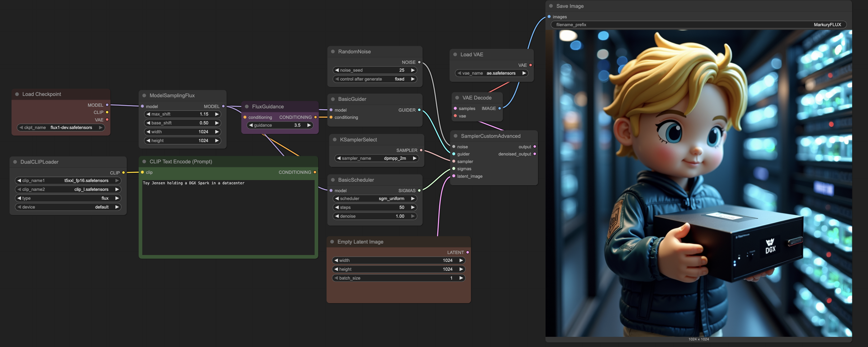Collapse the KSamplerSelect node via header dot
Image resolution: width=868 pixels, height=347 pixels.
coord(334,139)
